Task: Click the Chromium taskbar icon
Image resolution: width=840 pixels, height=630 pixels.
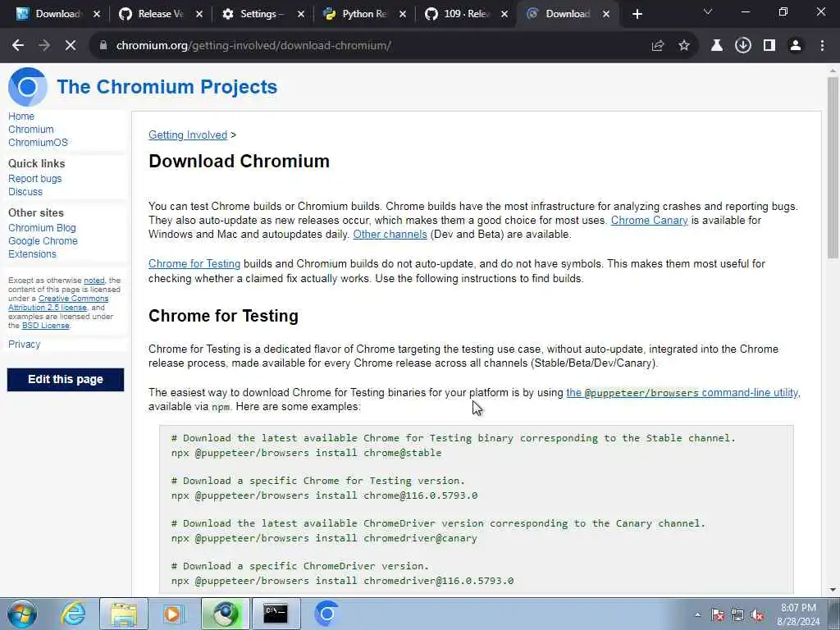Action: point(326,614)
